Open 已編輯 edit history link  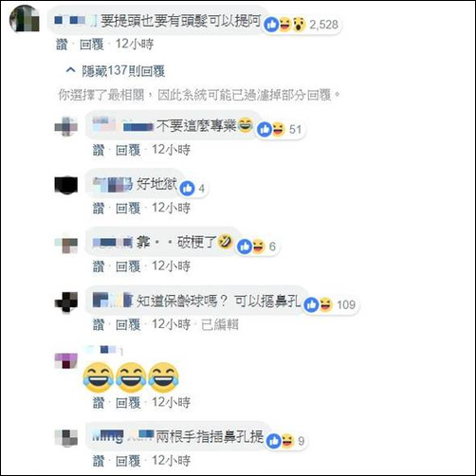point(220,324)
